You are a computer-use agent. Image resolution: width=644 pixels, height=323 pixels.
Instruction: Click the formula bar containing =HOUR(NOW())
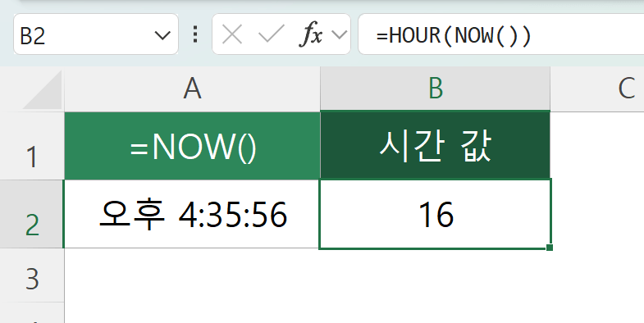tap(501, 34)
